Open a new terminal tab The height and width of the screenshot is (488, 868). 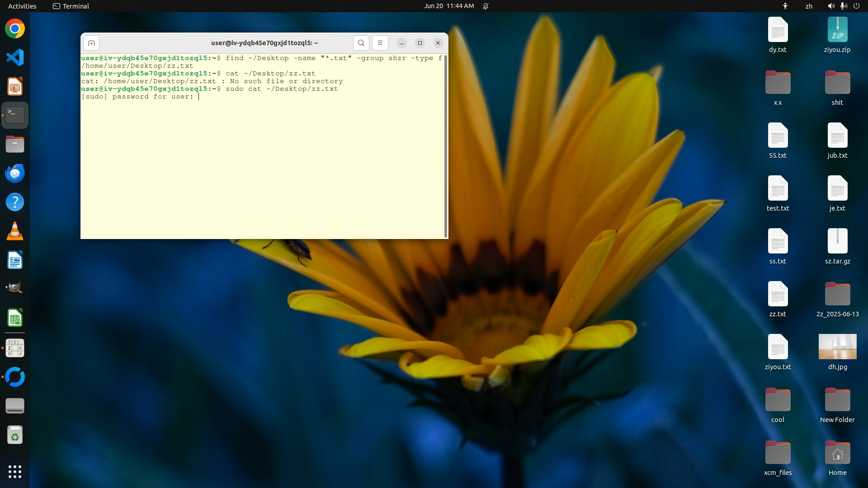pos(91,43)
